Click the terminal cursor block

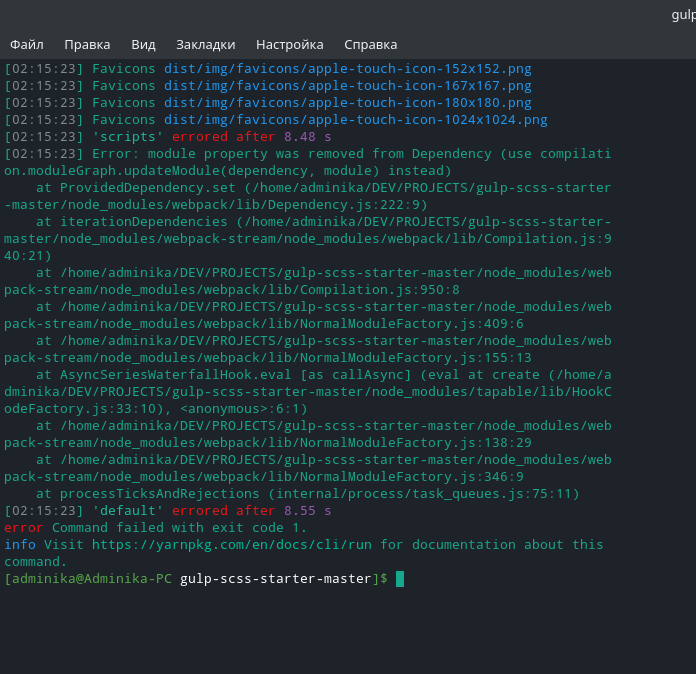pyautogui.click(x=400, y=579)
